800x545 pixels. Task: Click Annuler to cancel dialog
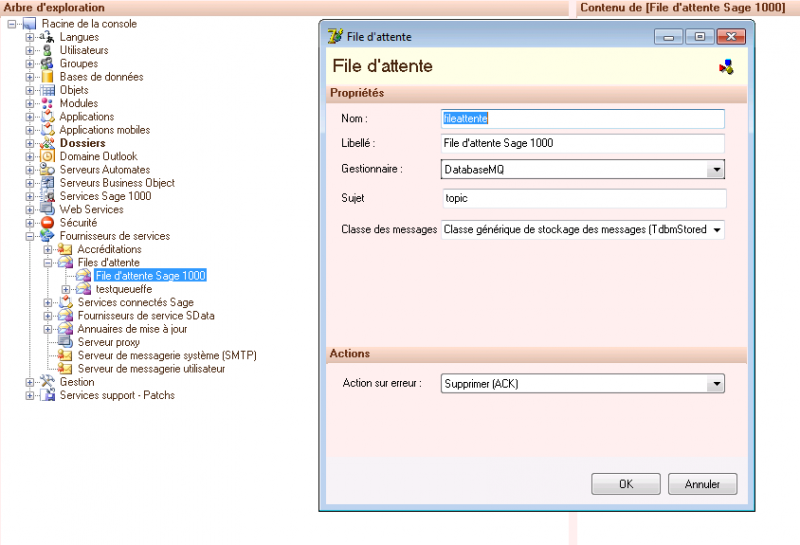703,484
